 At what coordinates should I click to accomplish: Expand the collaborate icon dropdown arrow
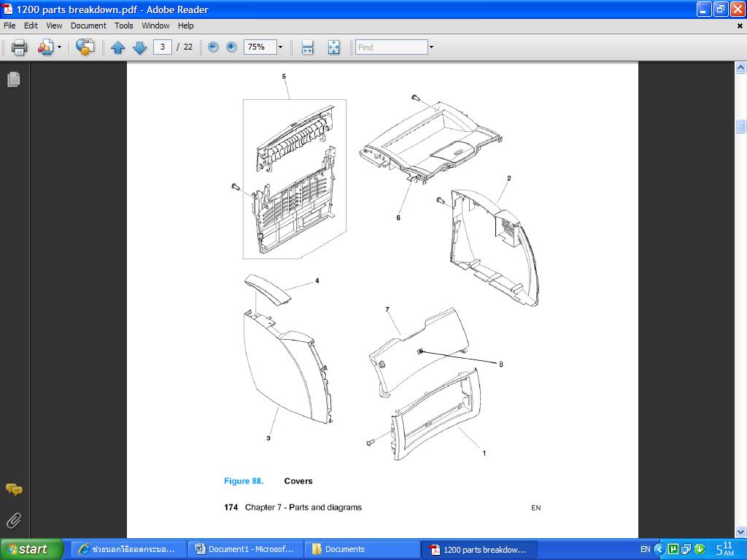coord(59,47)
